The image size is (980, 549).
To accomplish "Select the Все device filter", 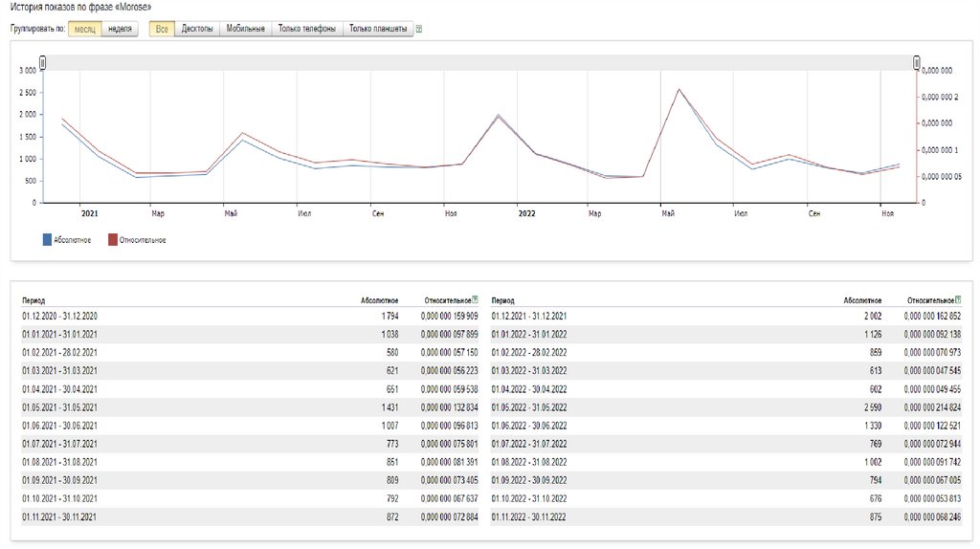I will 162,30.
